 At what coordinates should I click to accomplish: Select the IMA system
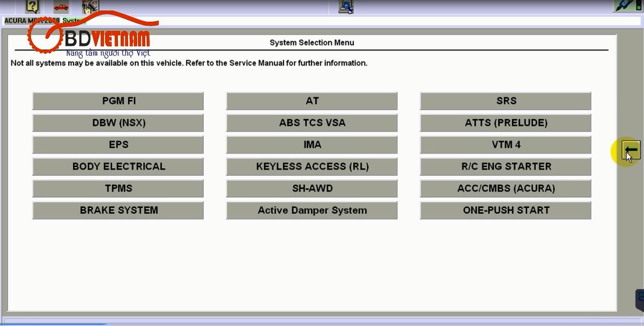click(x=312, y=144)
